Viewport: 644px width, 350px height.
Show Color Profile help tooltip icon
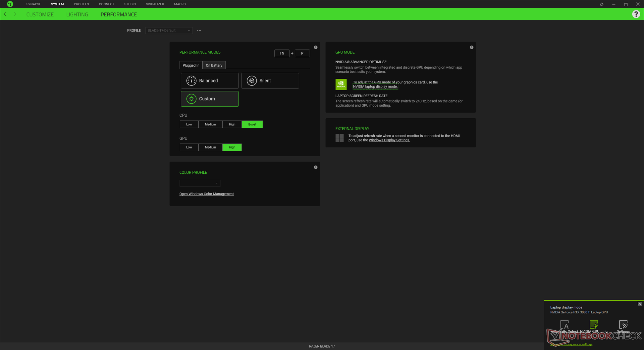[316, 167]
